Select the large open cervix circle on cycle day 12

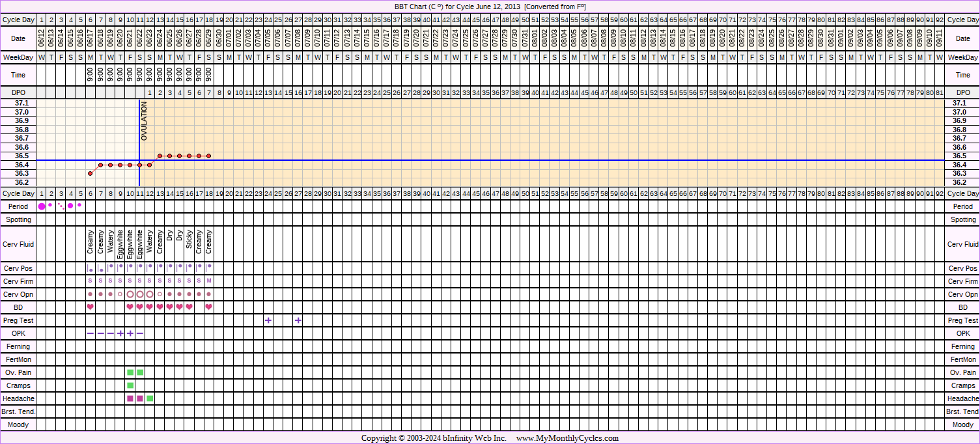(150, 294)
